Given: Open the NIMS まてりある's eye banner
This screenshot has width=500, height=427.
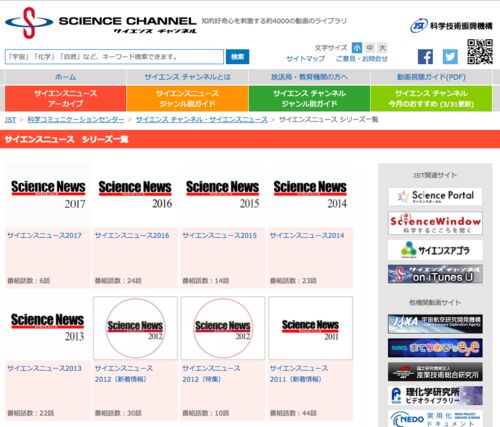Looking at the screenshot, I should tap(435, 348).
